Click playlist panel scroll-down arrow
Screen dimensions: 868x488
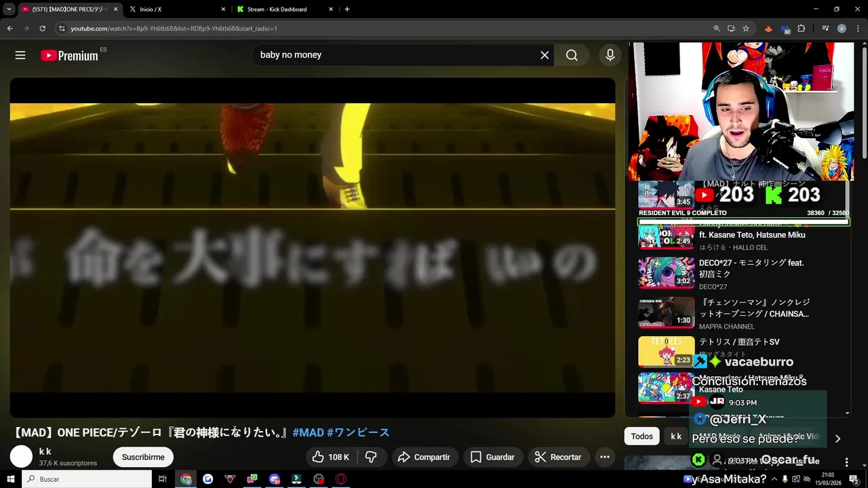(x=848, y=413)
